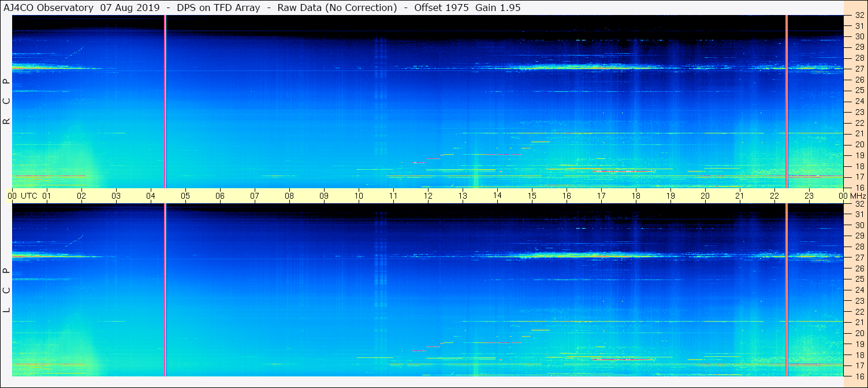Click 'Raw Data (No Correction)' header text

[x=337, y=8]
